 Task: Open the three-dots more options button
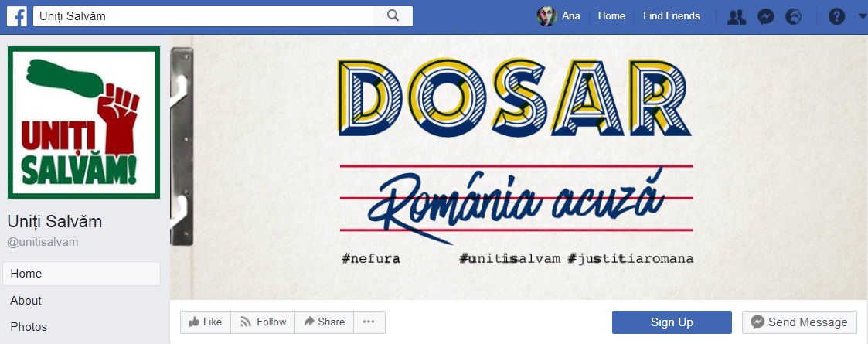(369, 322)
